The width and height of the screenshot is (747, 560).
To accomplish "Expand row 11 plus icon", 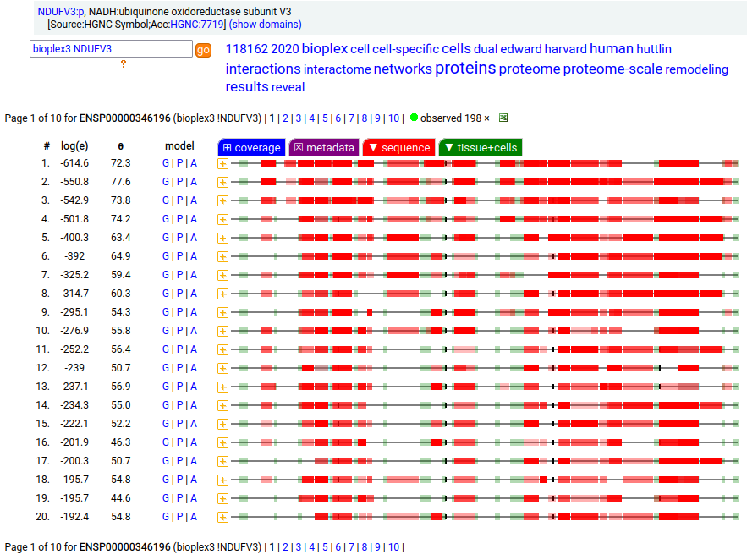I will click(x=222, y=349).
